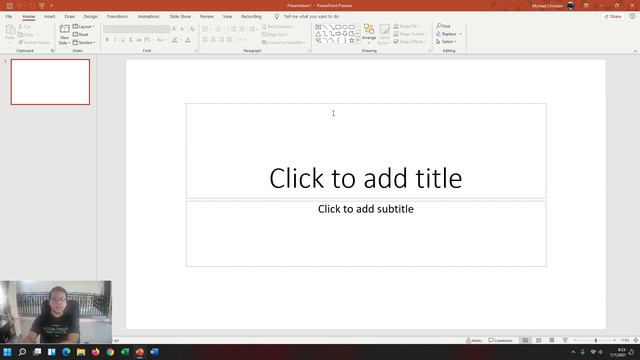
Task: Open the Layout dropdown
Action: 84,27
